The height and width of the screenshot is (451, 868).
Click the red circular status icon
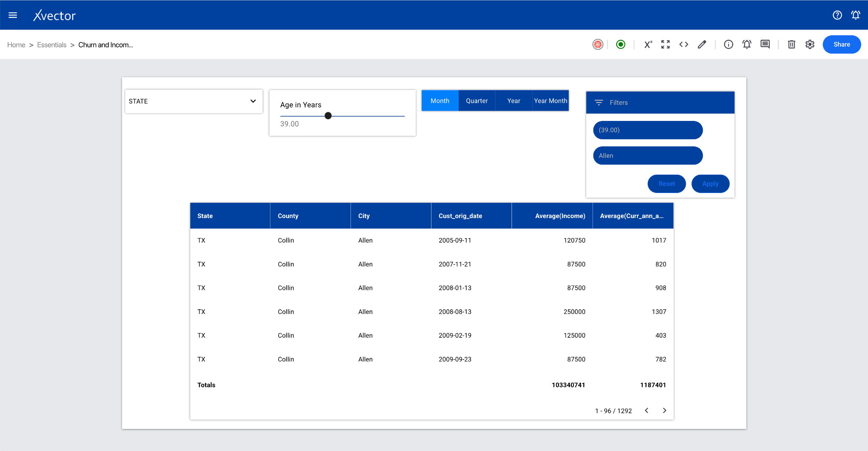click(598, 45)
